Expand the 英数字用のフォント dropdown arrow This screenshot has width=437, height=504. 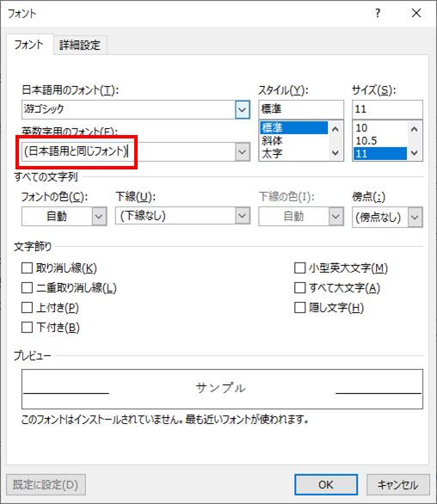(242, 151)
